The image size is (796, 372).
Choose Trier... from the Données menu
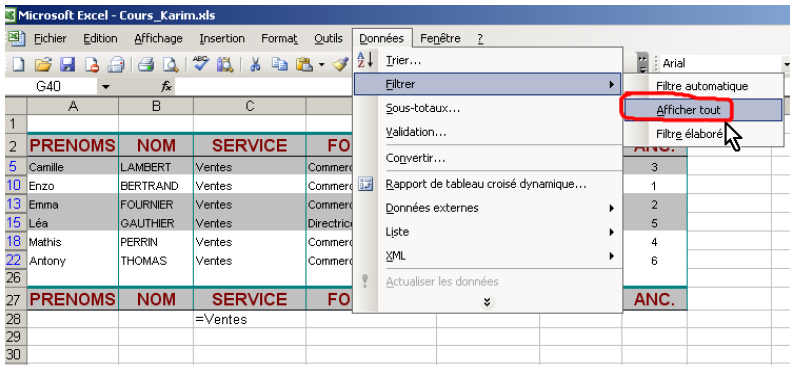pyautogui.click(x=487, y=61)
